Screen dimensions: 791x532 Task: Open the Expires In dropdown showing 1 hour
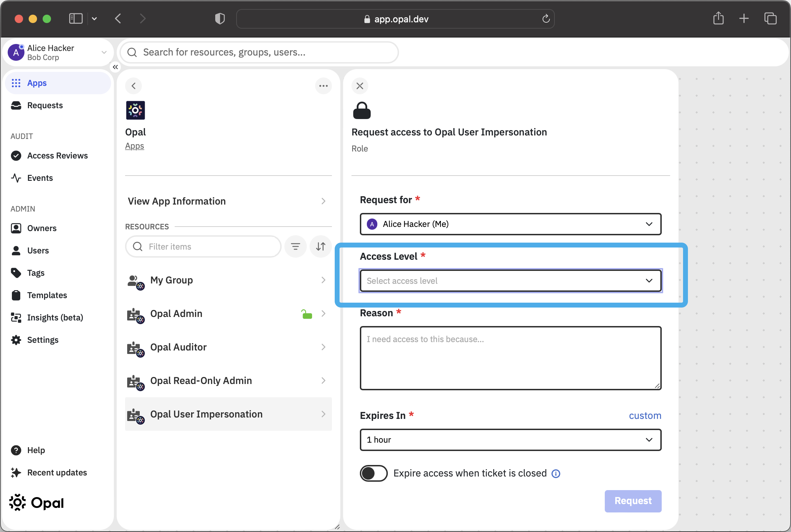coord(510,440)
